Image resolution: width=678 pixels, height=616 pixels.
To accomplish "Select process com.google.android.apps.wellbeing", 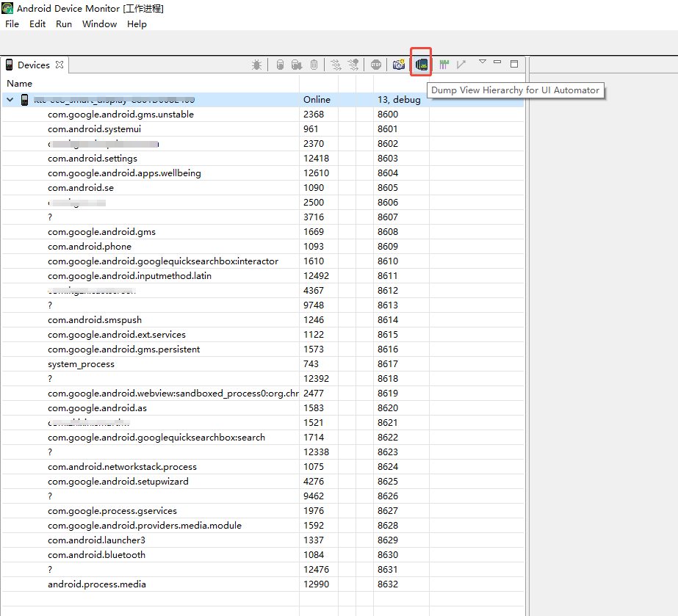I will pos(124,173).
